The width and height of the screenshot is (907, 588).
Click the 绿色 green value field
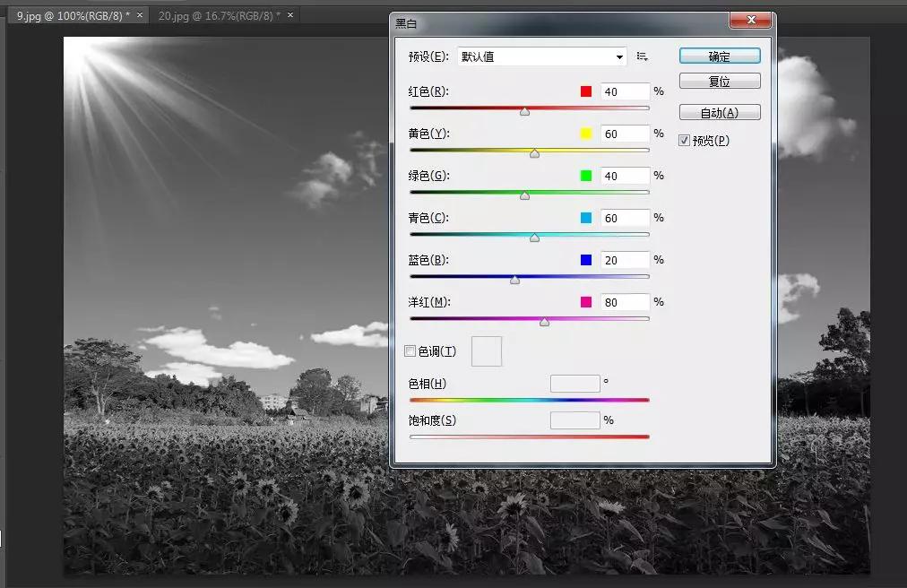(625, 176)
